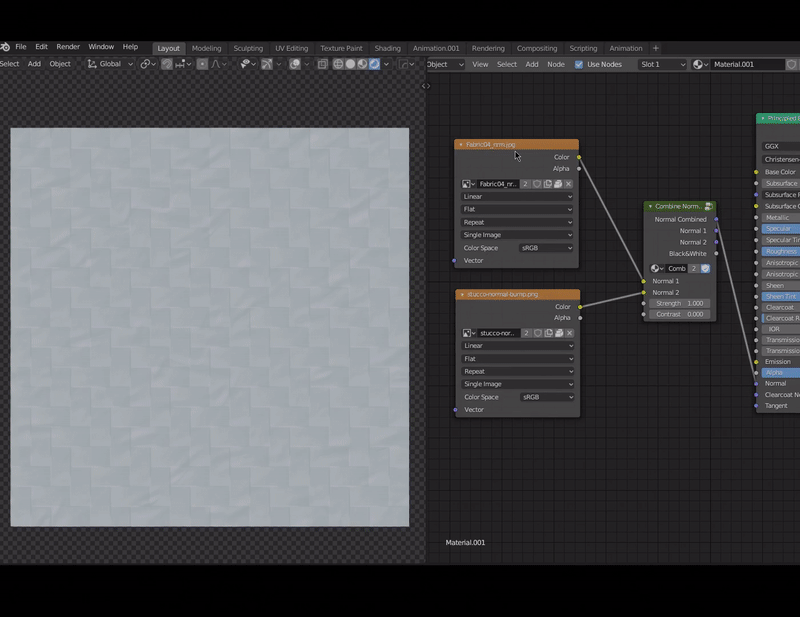Click the Material.001 name field
Screen dimensions: 800x617
[x=746, y=65]
